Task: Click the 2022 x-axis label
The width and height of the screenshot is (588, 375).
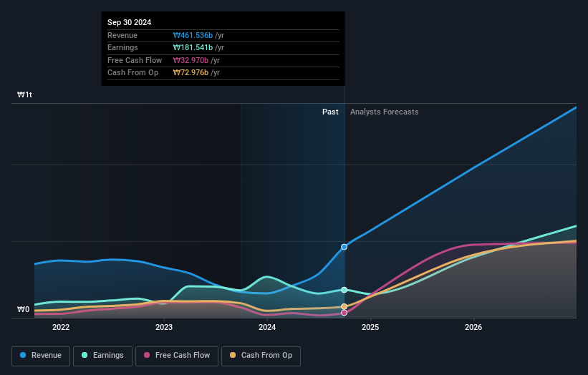Action: pos(61,327)
